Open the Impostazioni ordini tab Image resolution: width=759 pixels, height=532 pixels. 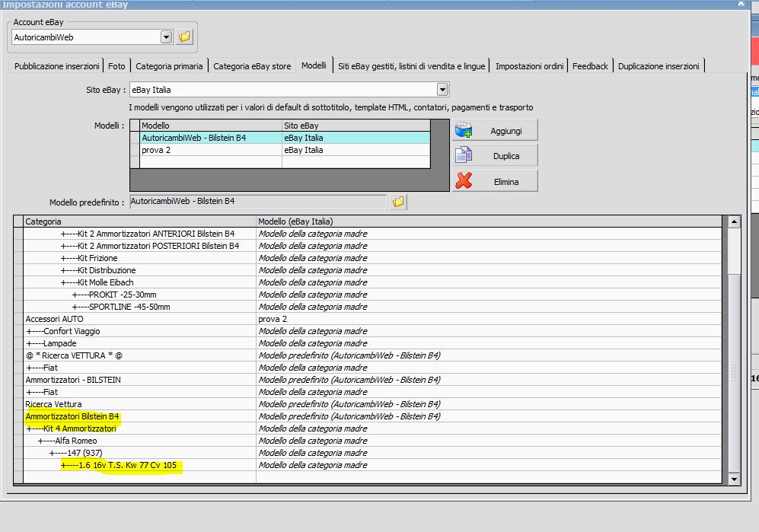(x=529, y=66)
